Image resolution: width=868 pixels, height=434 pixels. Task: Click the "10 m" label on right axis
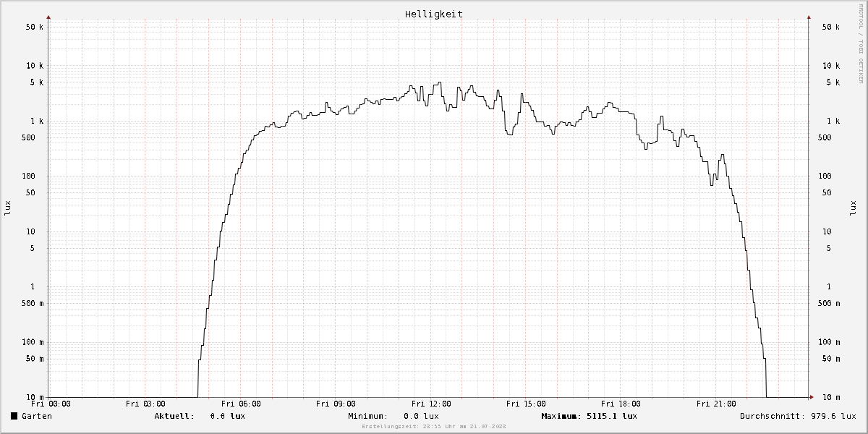830,398
